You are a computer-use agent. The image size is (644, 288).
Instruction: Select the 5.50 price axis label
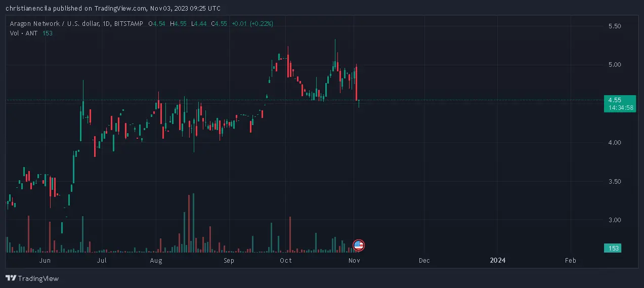click(x=615, y=26)
